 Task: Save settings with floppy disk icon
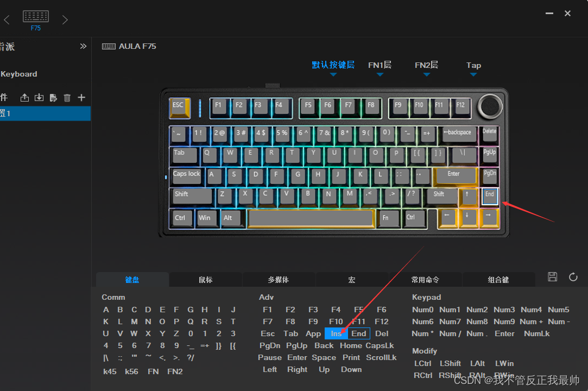pos(552,277)
